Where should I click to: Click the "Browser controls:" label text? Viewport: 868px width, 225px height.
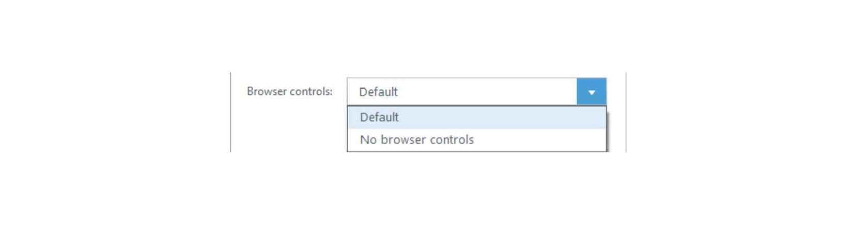tap(289, 91)
